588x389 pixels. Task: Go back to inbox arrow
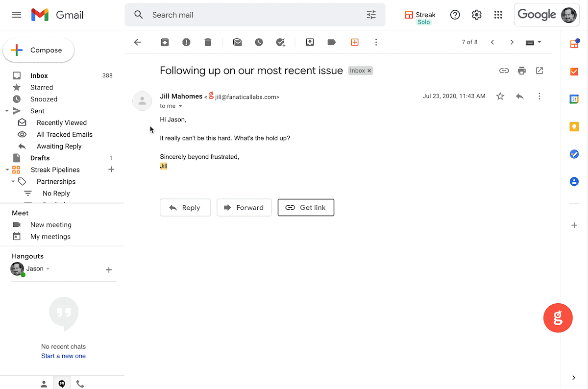click(x=137, y=42)
